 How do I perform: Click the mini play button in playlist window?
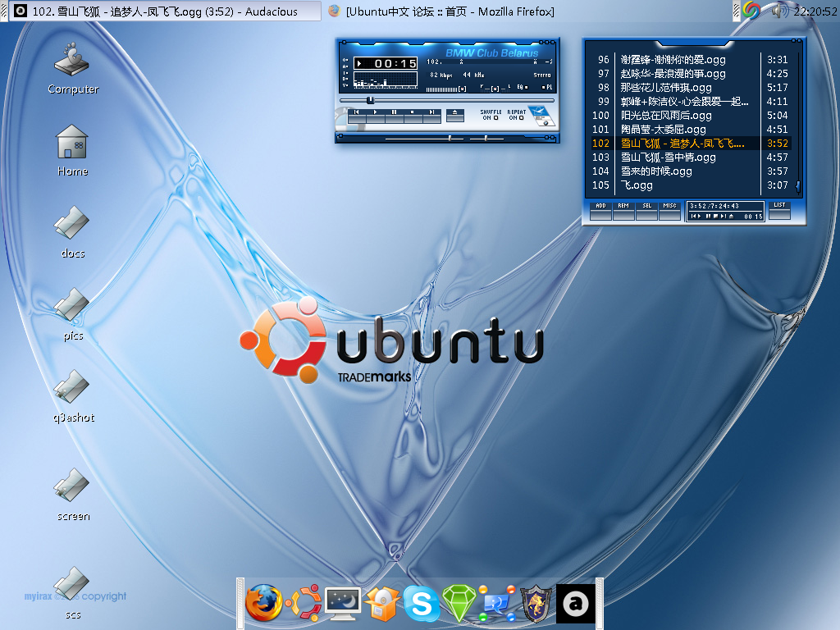pos(700,217)
